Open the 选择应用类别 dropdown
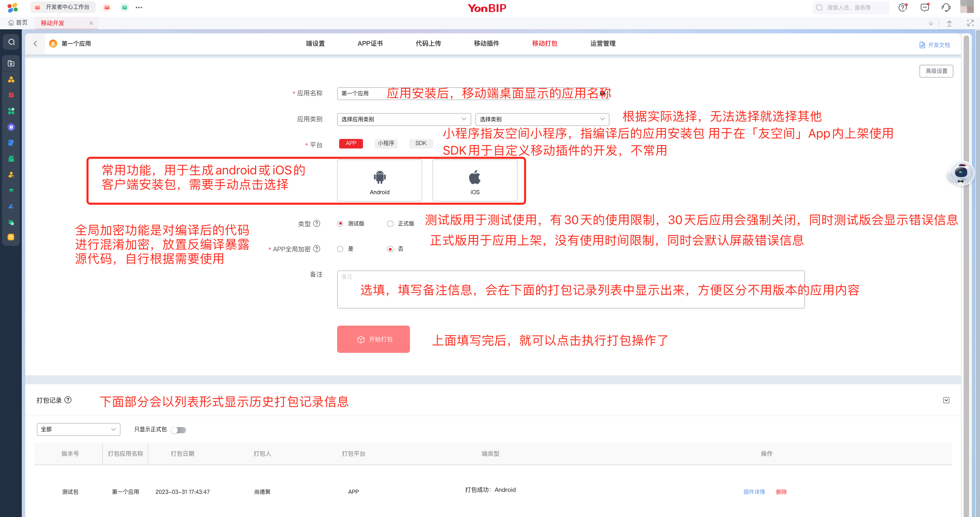This screenshot has width=980, height=517. (x=404, y=119)
